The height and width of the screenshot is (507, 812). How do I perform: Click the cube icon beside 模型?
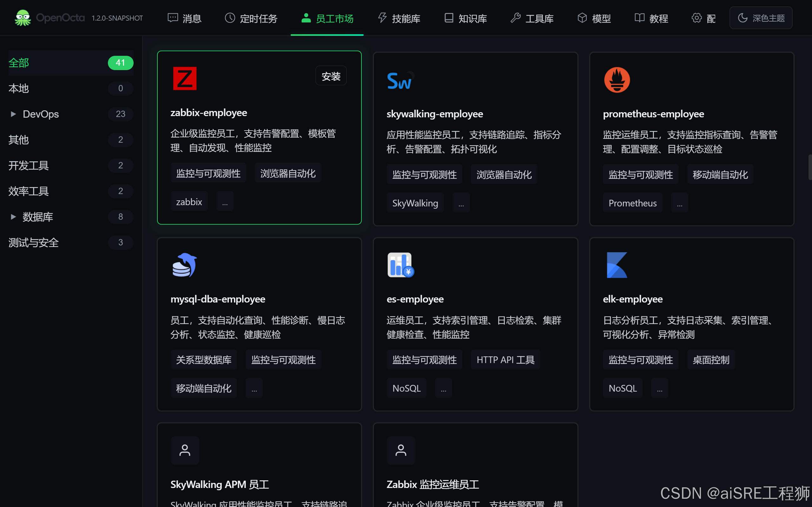tap(582, 18)
